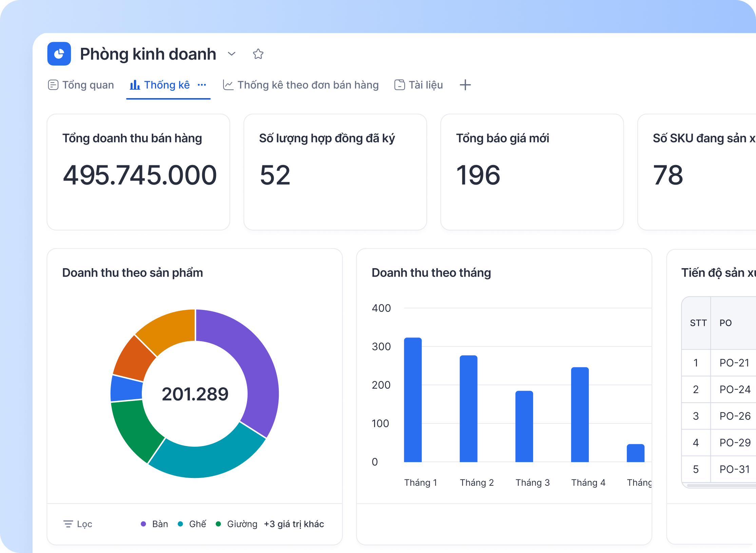
Task: Click the Tổng quan tab icon
Action: pyautogui.click(x=53, y=85)
